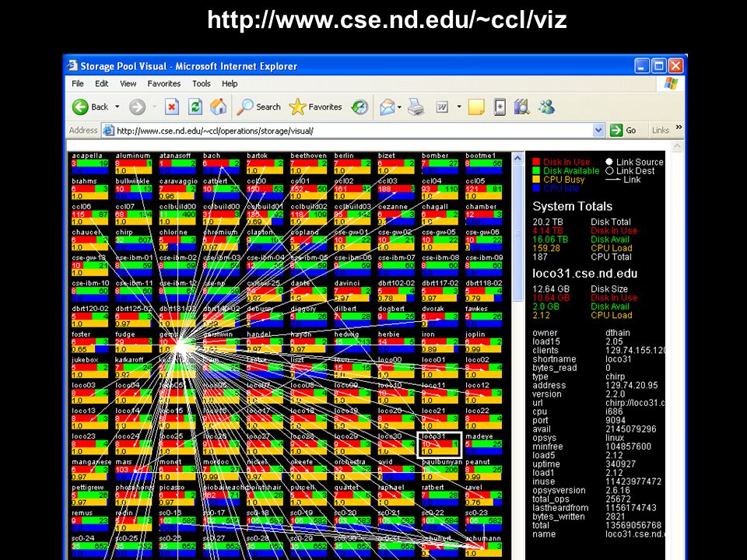Click the Internet Explorer title bar icon
The image size is (747, 560).
pos(72,65)
